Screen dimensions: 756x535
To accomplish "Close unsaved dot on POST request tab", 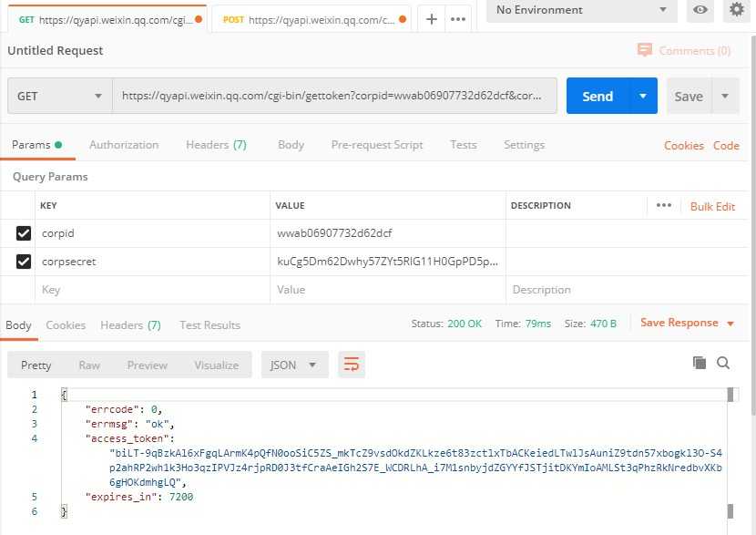I will [x=403, y=19].
